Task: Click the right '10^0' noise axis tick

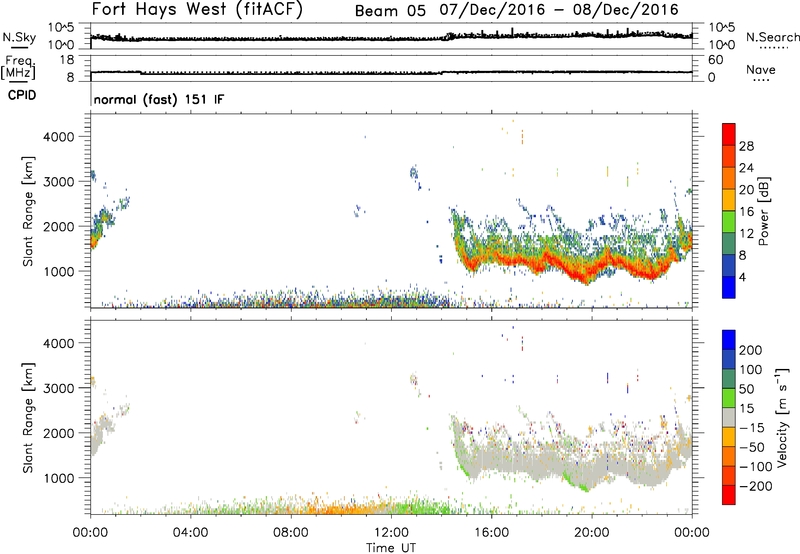Action: point(721,45)
